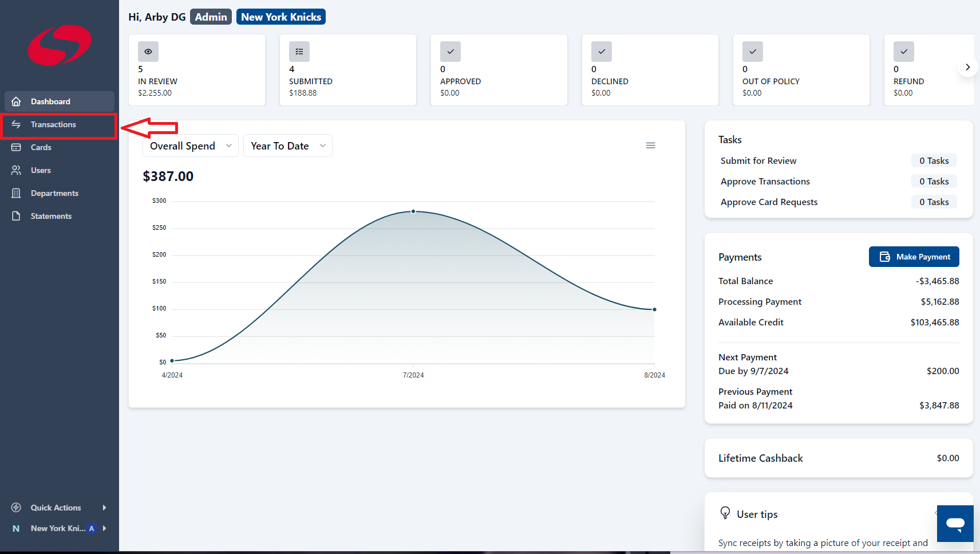Click the Due by 9/7/2024 text

pos(753,371)
